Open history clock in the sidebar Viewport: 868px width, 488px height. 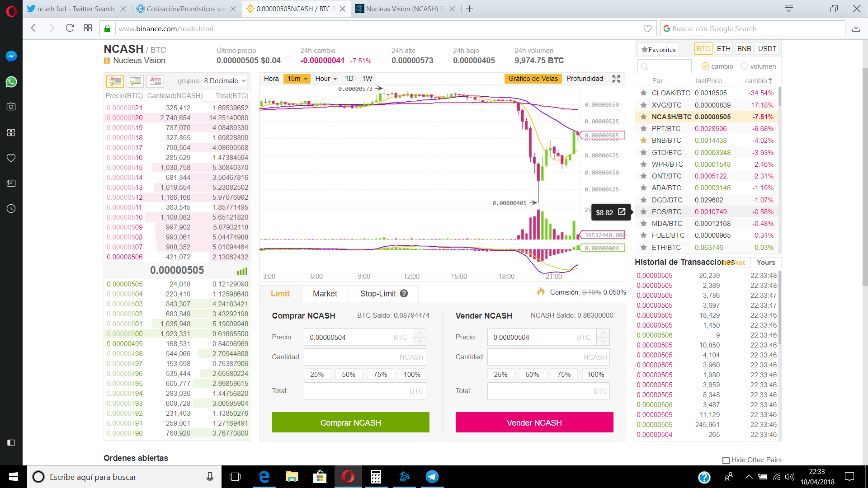(11, 208)
